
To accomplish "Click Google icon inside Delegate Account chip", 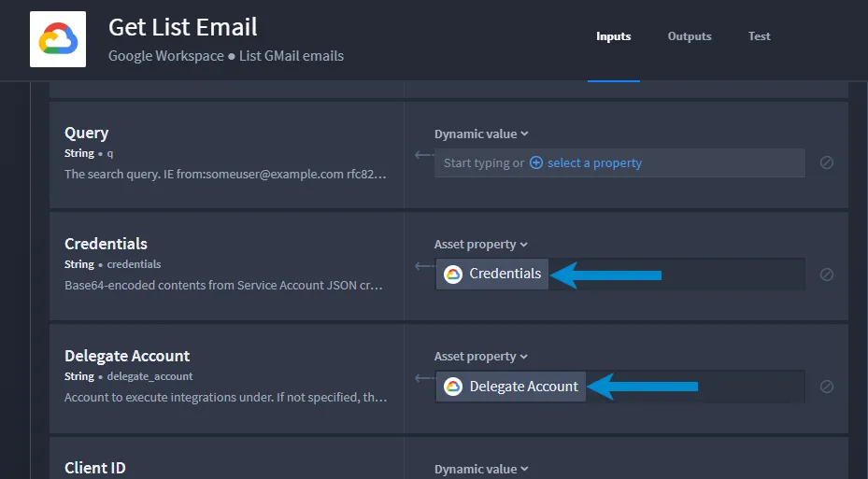I will tap(453, 386).
